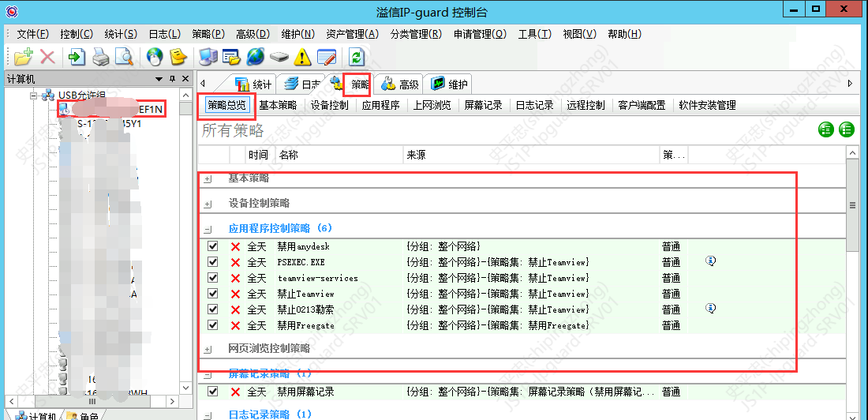Image resolution: width=868 pixels, height=420 pixels.
Task: Click the computer monitor toolbar icon
Action: click(x=208, y=57)
